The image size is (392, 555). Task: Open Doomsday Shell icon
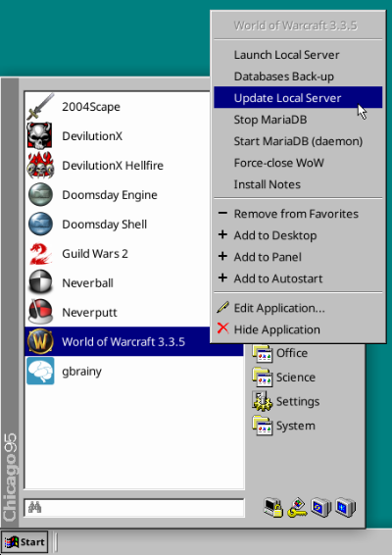(41, 224)
